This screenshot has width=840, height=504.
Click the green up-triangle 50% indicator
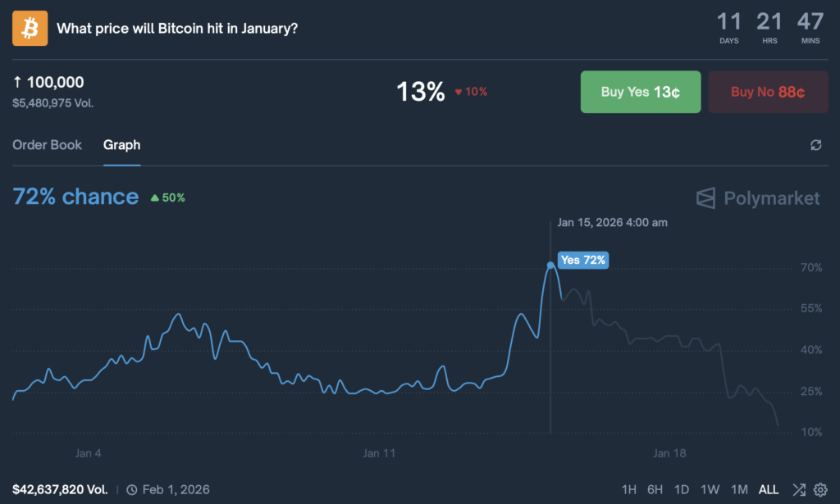[x=167, y=198]
